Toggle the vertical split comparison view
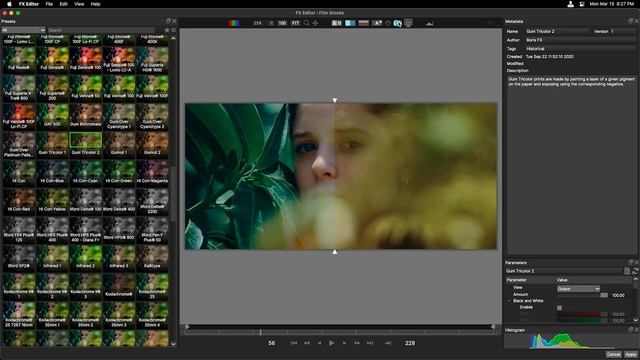The height and width of the screenshot is (360, 640). tap(350, 23)
